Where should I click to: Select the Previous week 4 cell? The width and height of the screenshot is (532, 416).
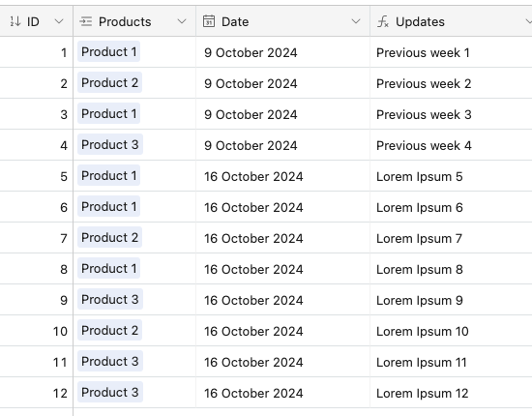click(x=452, y=145)
